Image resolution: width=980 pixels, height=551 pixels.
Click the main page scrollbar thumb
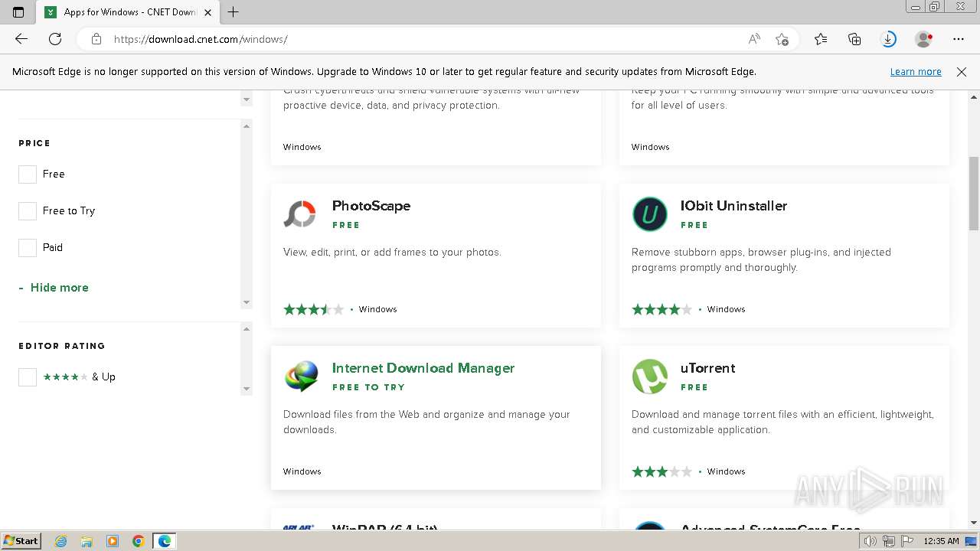(x=974, y=194)
